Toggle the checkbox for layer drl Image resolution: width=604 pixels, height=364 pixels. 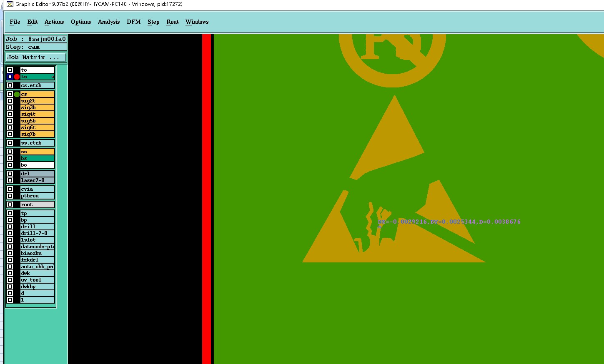[10, 174]
